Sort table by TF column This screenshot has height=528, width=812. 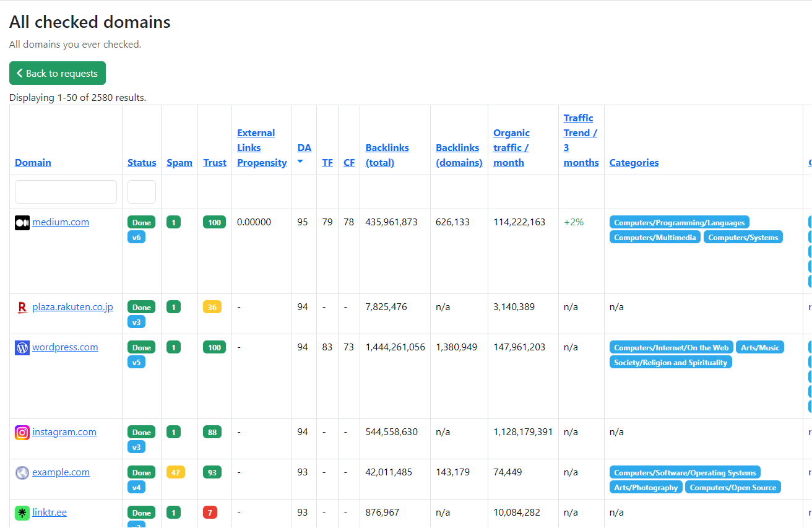[x=327, y=163]
